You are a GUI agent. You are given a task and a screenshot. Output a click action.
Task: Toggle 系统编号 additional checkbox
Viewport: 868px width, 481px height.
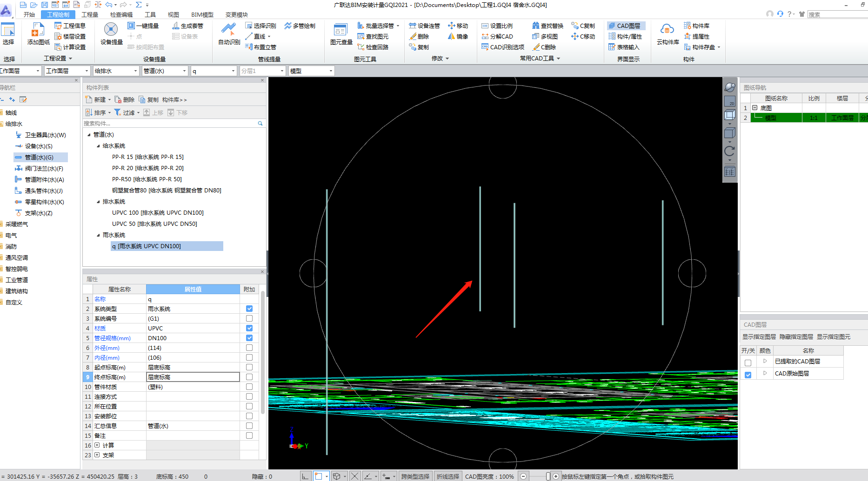pos(249,318)
